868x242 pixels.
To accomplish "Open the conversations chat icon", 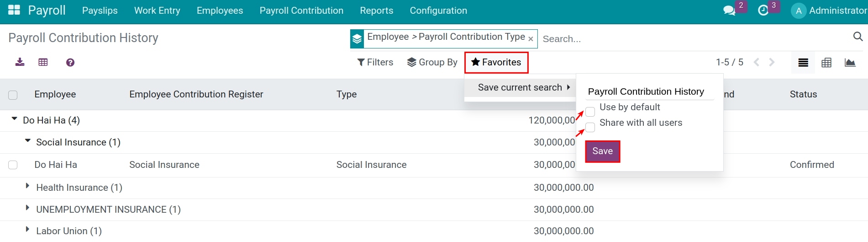I will tap(729, 11).
